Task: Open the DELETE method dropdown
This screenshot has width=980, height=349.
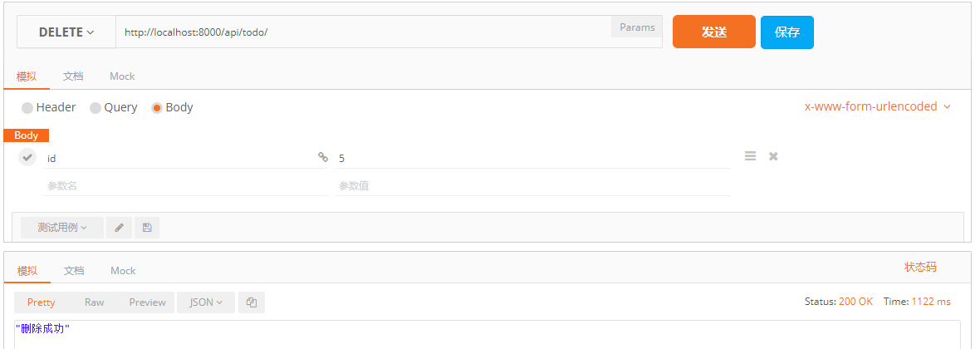Action: [x=66, y=32]
